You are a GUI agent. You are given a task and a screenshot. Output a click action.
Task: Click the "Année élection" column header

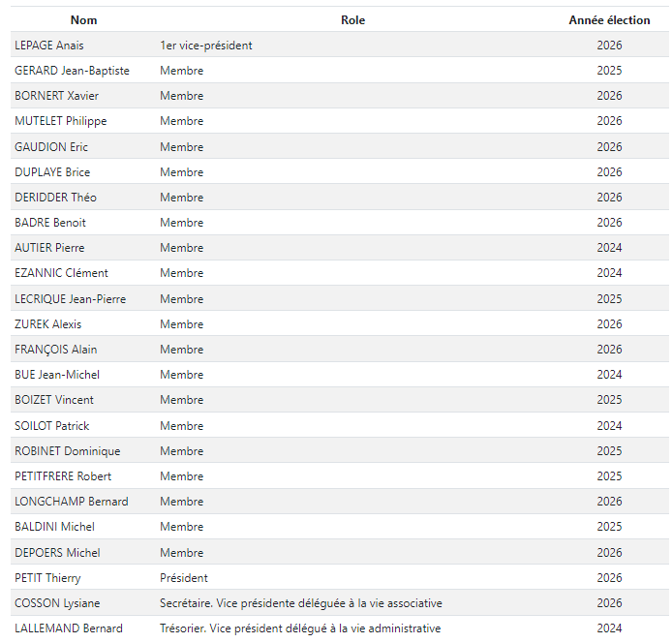coord(609,20)
